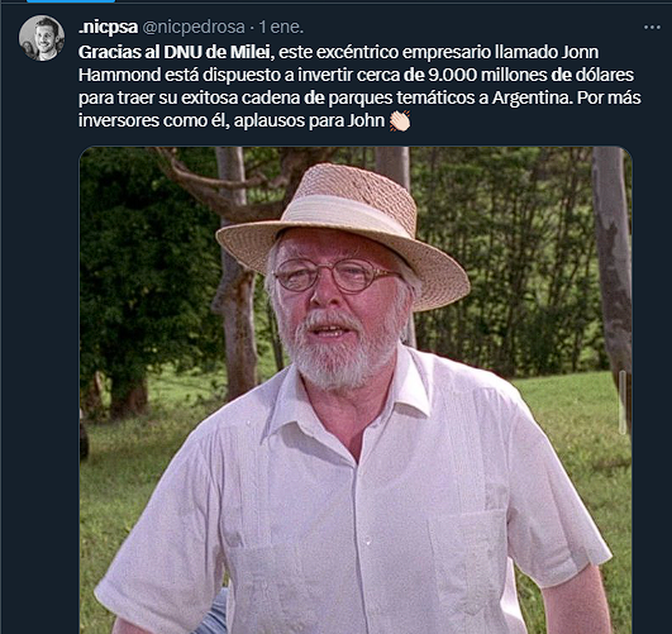Open the attached photo of the man in the hat

pos(356,390)
